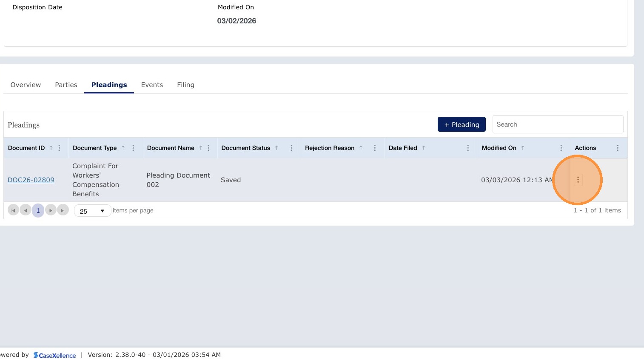Switch to the Overview tab
The width and height of the screenshot is (644, 359).
26,85
